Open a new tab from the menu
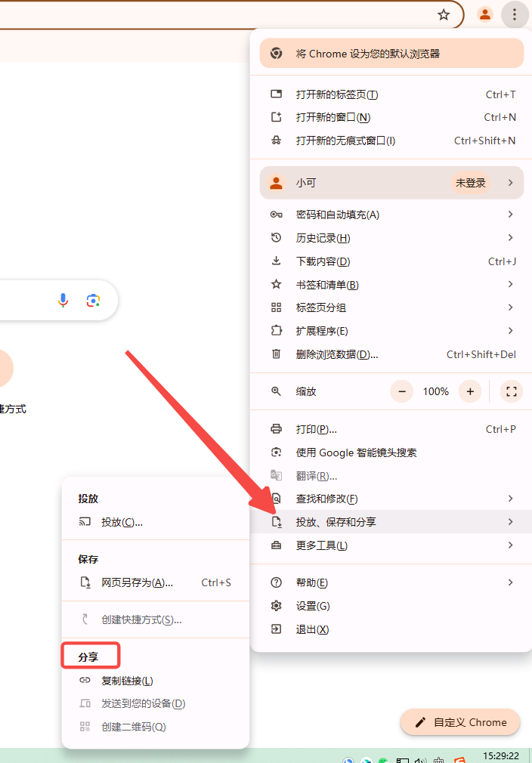This screenshot has width=532, height=763. [x=391, y=94]
